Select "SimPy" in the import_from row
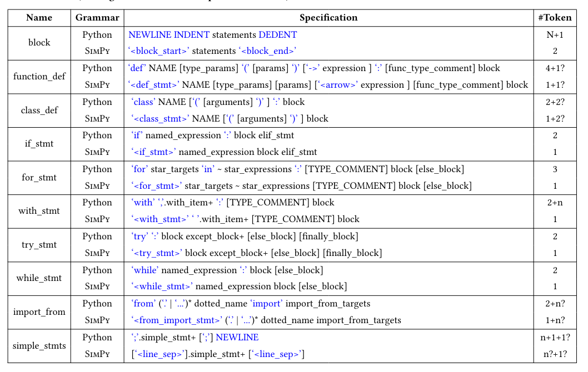 click(97, 320)
